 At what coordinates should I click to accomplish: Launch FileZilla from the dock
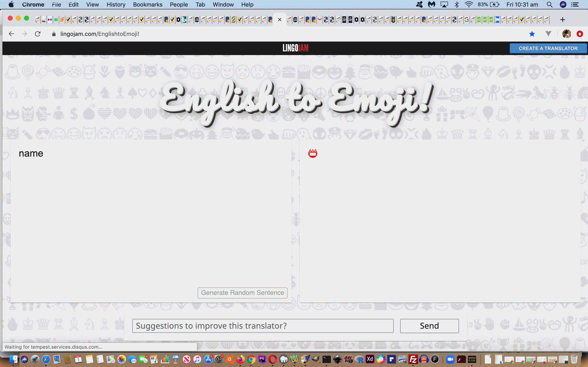[413, 359]
